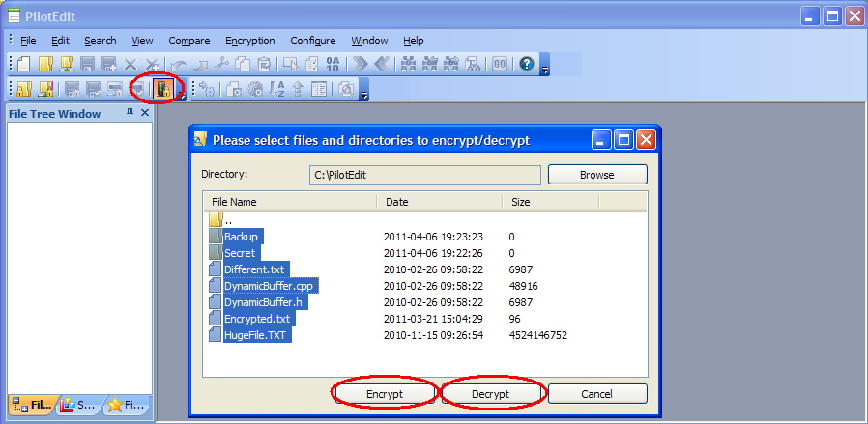
Task: Open the Help menu
Action: pyautogui.click(x=413, y=41)
